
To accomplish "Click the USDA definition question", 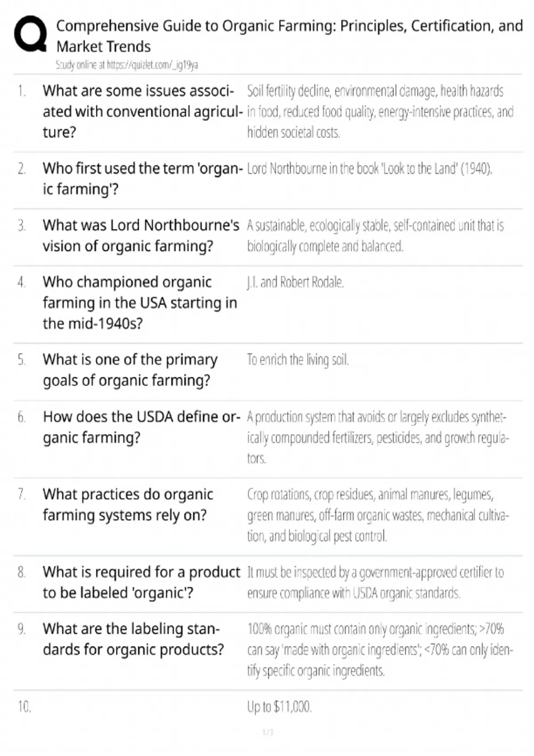I will tap(141, 427).
